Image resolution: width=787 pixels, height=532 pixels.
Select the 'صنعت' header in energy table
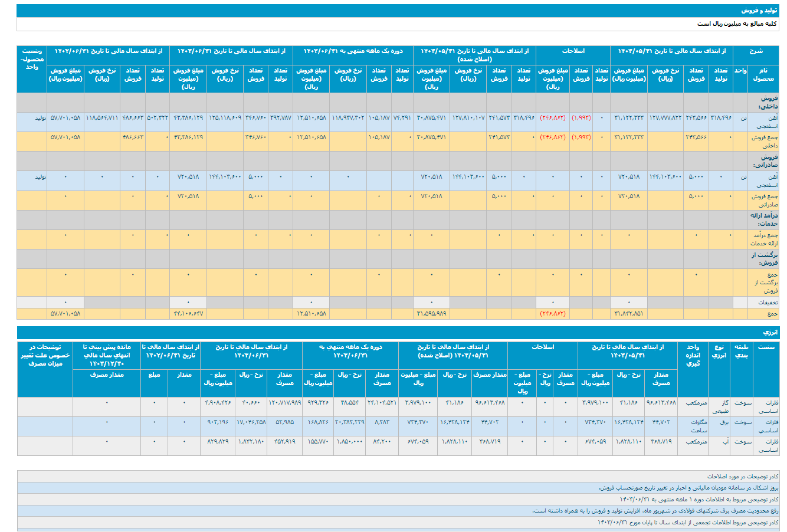point(766,347)
